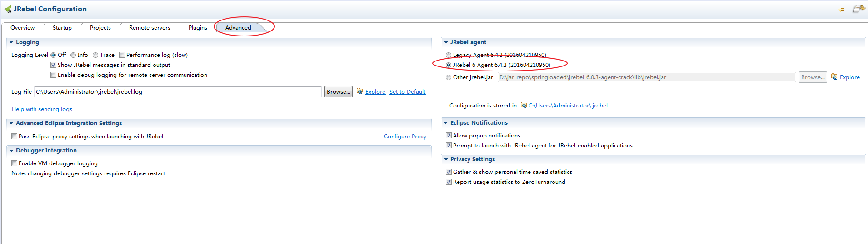The width and height of the screenshot is (868, 244).
Task: Go to Remote servers tab
Action: click(150, 28)
